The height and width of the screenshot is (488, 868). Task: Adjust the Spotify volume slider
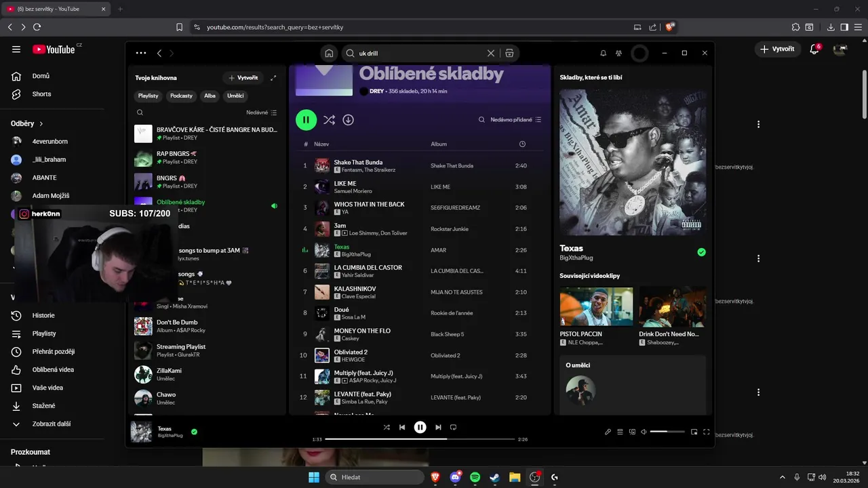[x=667, y=432]
